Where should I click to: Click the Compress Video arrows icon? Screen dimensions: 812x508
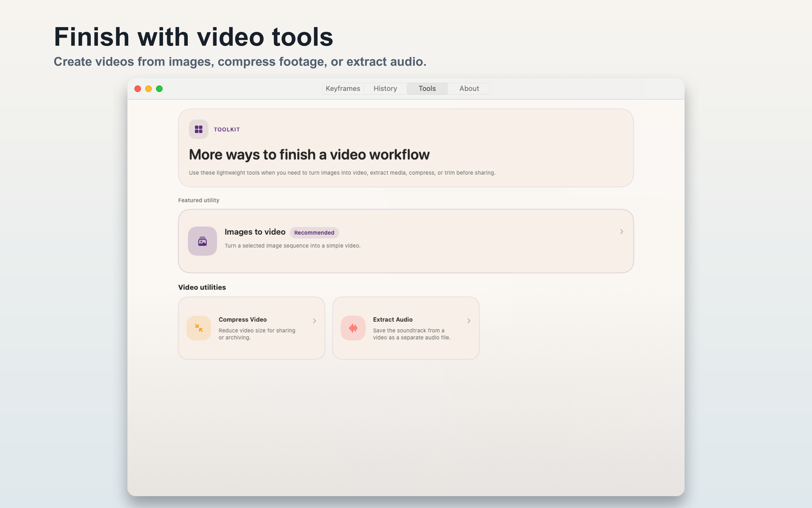click(x=199, y=328)
